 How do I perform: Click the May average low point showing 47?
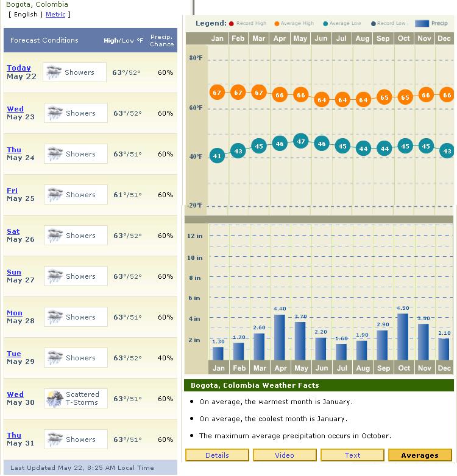pos(300,142)
